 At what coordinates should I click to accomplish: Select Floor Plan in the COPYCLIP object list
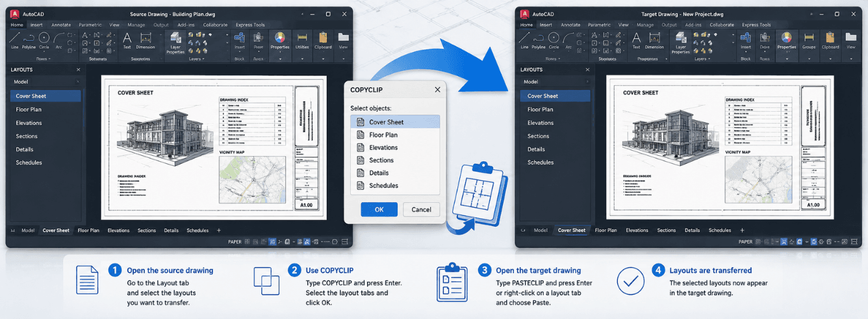click(x=395, y=134)
